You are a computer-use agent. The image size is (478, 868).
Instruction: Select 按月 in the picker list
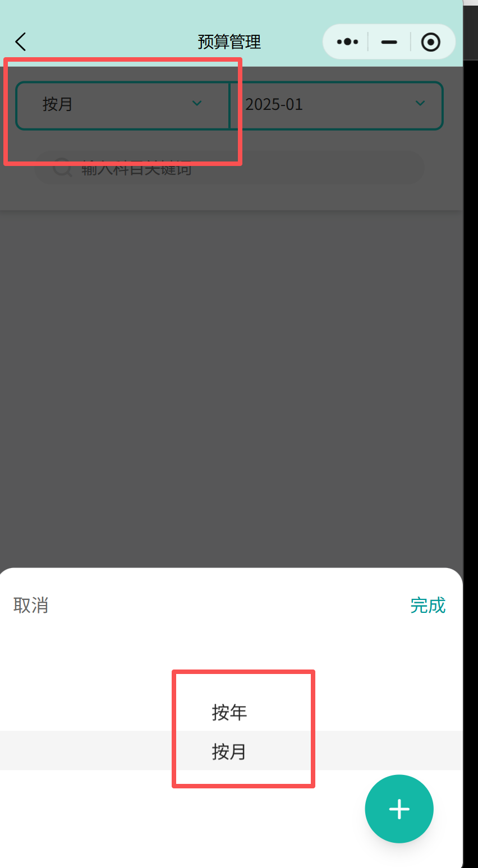click(229, 751)
